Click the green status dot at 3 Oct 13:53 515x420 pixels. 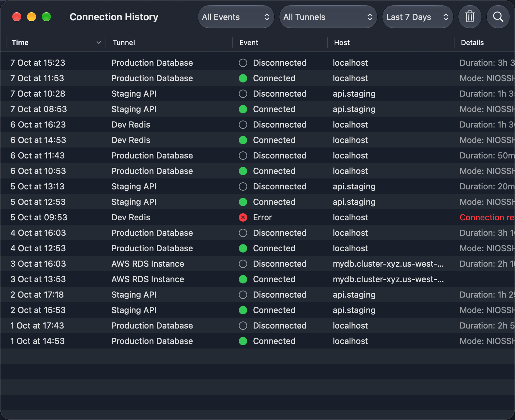(x=243, y=279)
